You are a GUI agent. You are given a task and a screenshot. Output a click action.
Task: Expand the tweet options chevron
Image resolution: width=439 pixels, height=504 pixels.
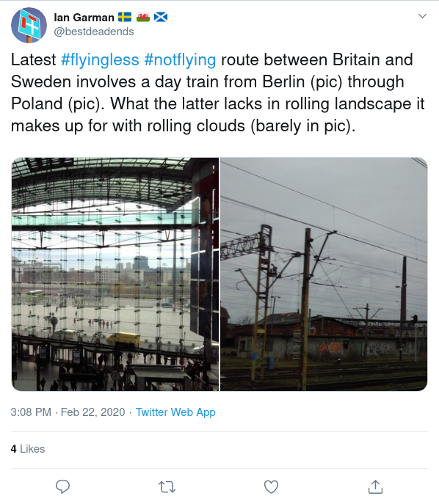coord(422,16)
